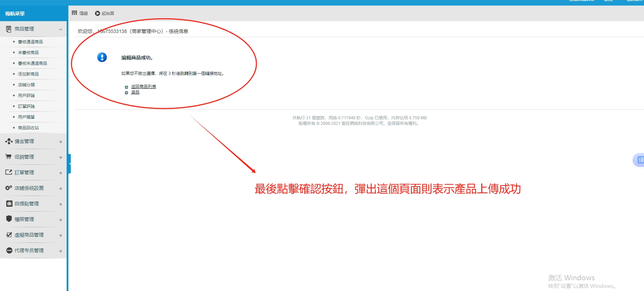This screenshot has width=644, height=291.
Task: Click the luggage icon for 自提點管理
Action: coord(9,204)
